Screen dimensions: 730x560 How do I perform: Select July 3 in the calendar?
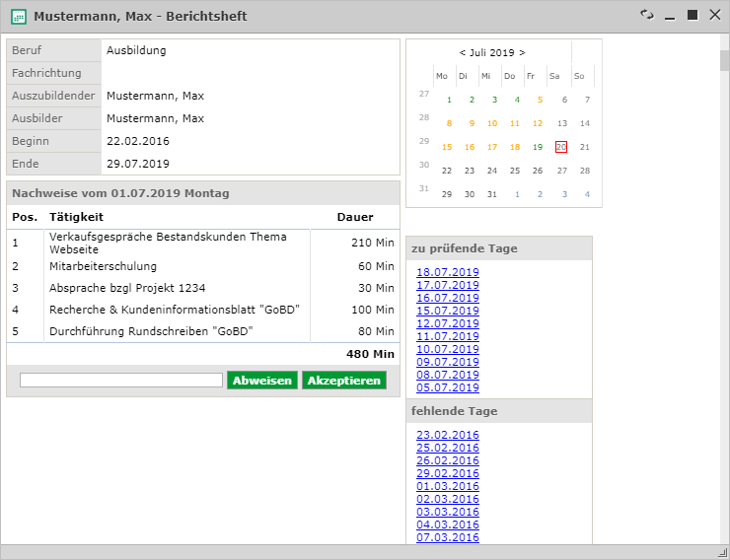tap(495, 100)
